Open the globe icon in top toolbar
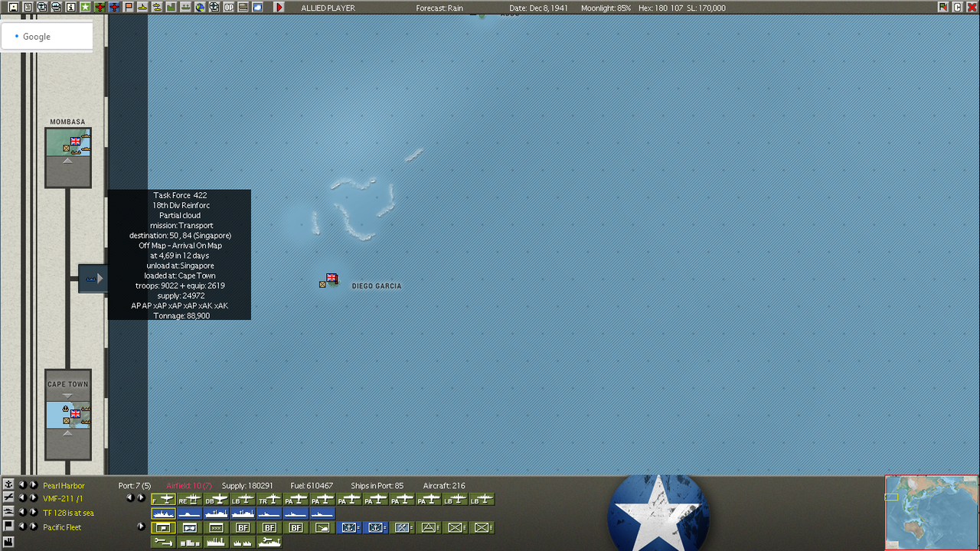 pyautogui.click(x=199, y=7)
